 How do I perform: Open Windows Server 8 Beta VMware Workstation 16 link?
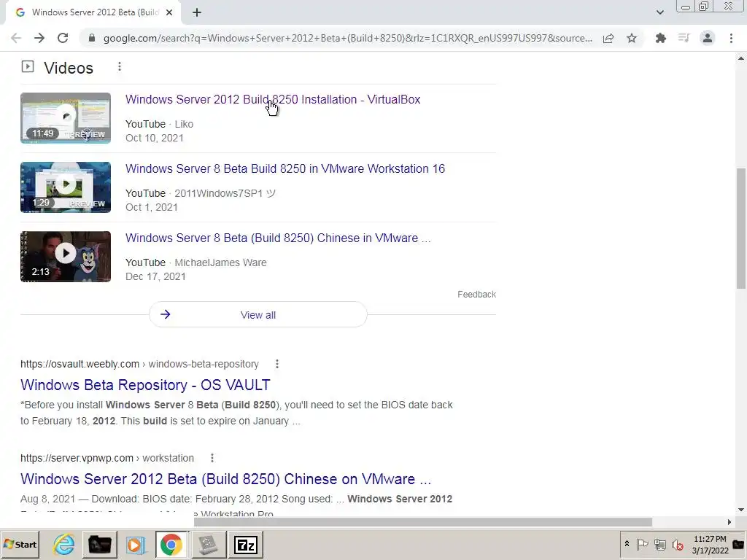click(x=285, y=168)
